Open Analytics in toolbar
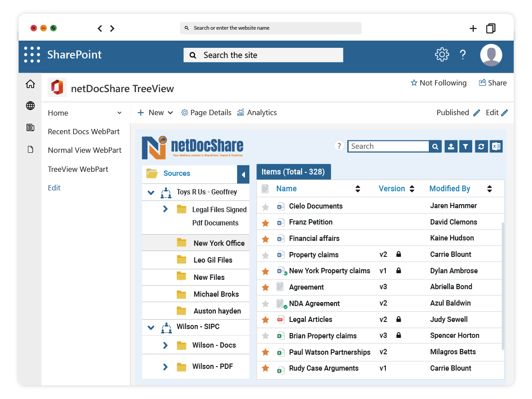The height and width of the screenshot is (399, 532). 257,112
